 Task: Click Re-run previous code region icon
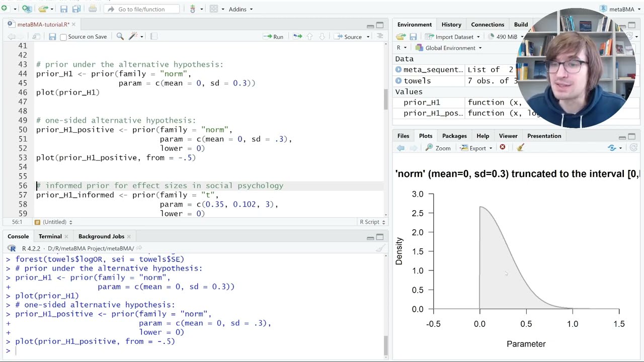(297, 36)
